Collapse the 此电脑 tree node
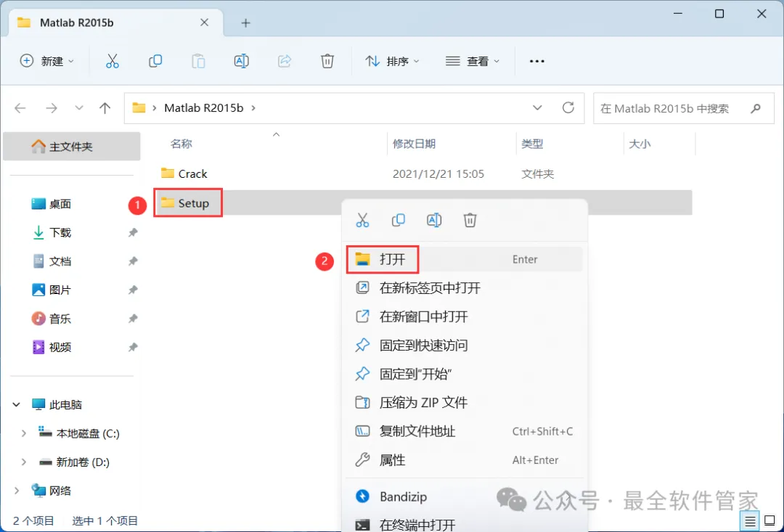Viewport: 784px width, 532px height. (16, 404)
